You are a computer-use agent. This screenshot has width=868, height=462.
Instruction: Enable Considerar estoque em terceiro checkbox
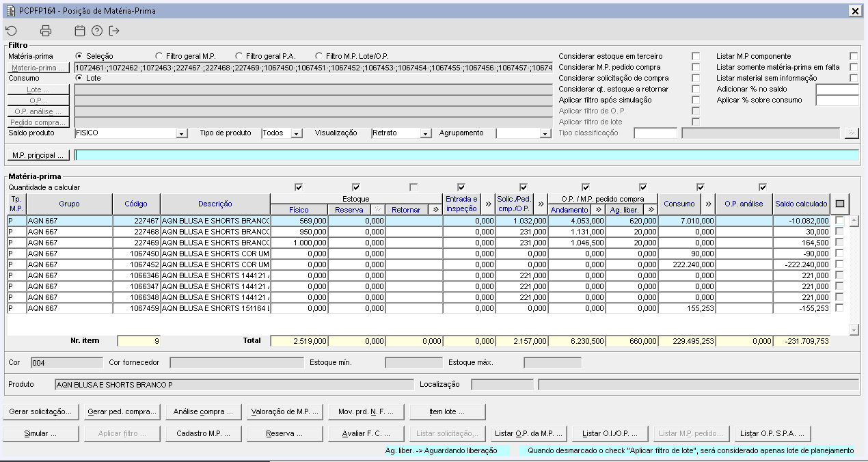click(696, 56)
